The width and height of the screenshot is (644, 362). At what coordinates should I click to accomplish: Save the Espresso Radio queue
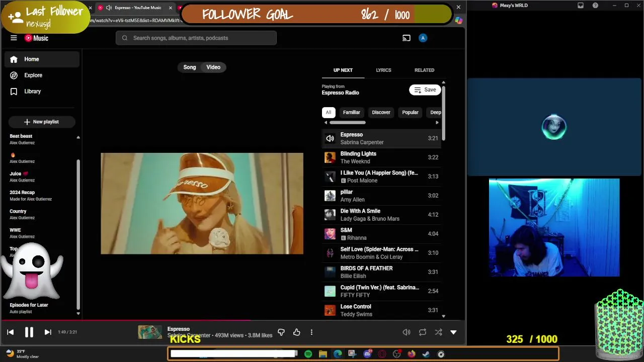coord(425,89)
